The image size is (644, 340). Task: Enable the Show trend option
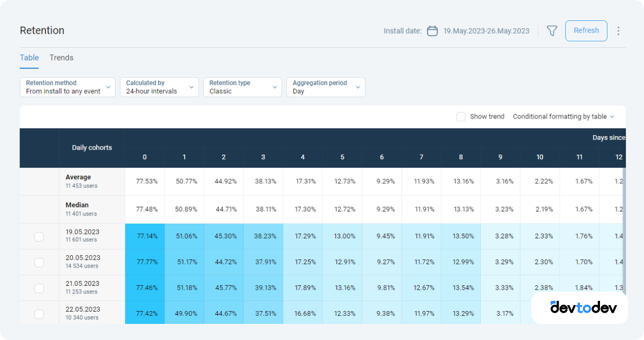460,116
